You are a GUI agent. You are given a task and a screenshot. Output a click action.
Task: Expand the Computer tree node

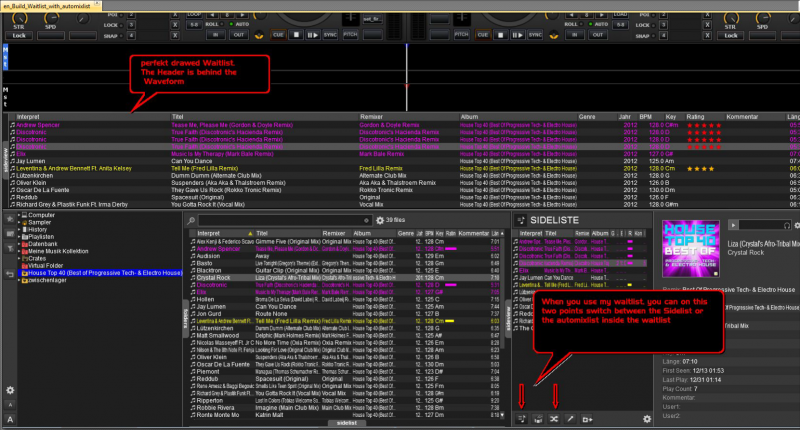pyautogui.click(x=19, y=215)
